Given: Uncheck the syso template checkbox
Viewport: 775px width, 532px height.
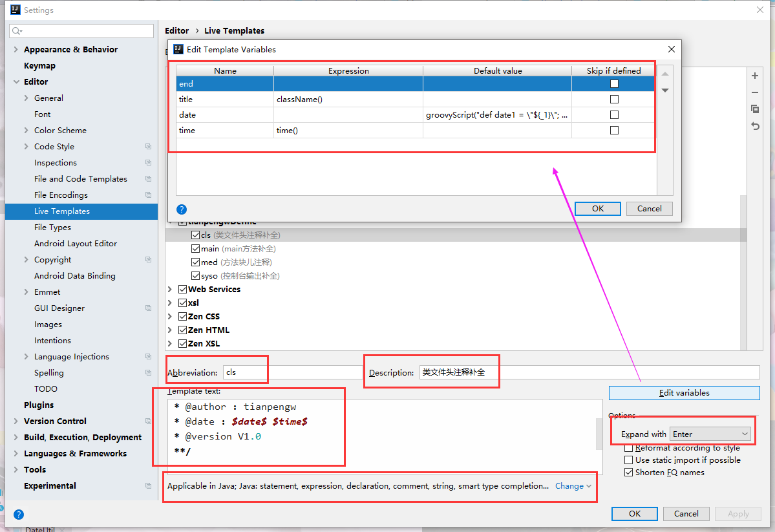Looking at the screenshot, I should 196,276.
